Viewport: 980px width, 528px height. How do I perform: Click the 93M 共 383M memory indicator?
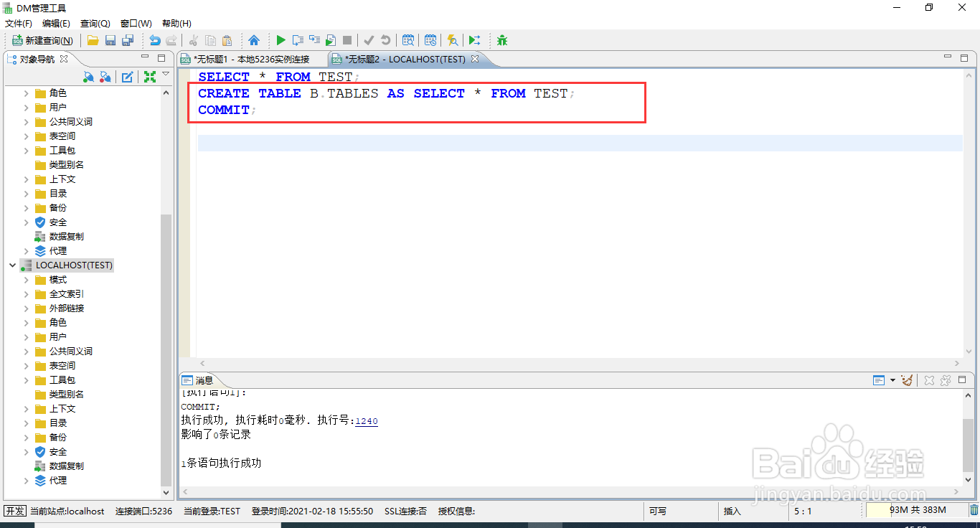point(917,510)
